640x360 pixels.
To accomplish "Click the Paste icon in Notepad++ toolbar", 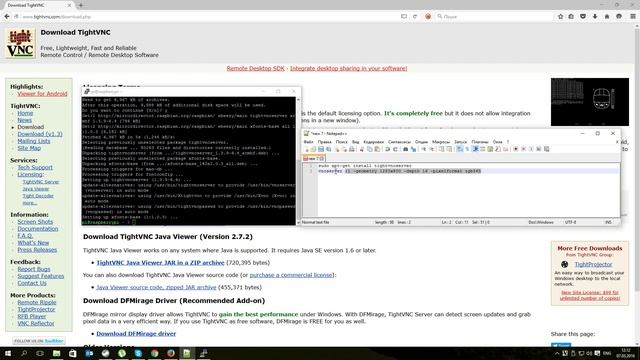I will (377, 149).
